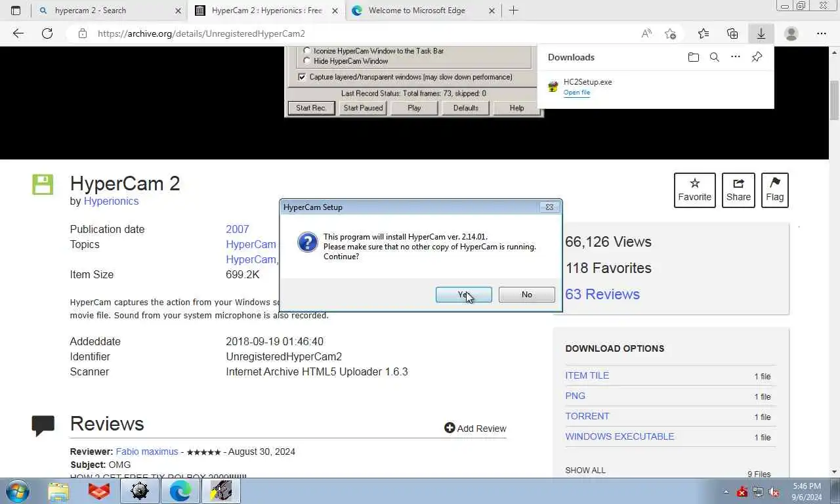Screen dimensions: 840x504
Task: Close the HyperCam Setup dialog
Action: click(549, 207)
